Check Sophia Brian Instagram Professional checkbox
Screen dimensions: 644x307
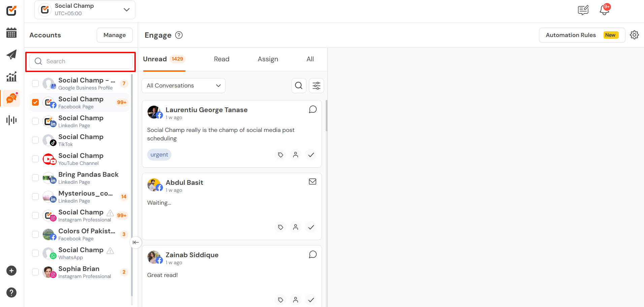click(x=35, y=272)
